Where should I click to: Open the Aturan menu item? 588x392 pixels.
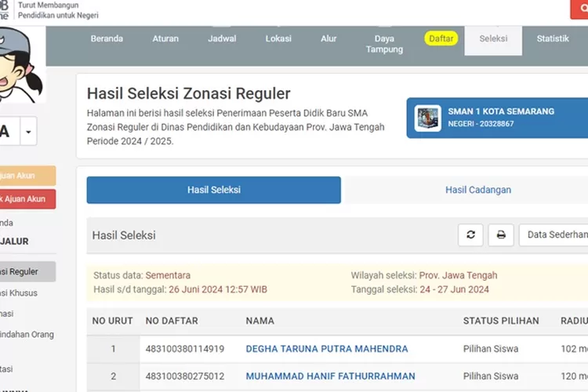pos(165,38)
